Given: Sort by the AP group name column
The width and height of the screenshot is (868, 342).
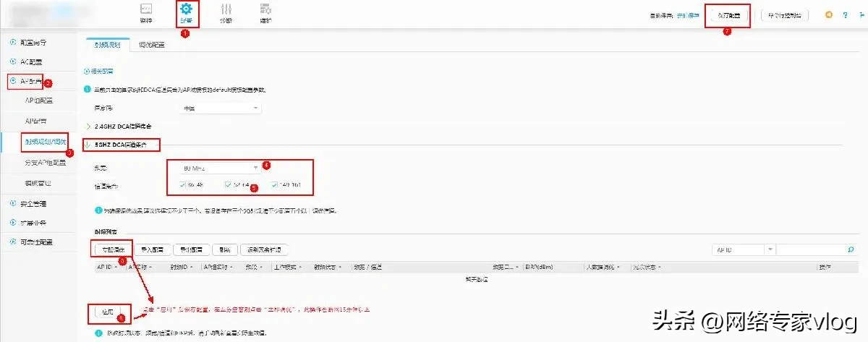Looking at the screenshot, I should (217, 267).
